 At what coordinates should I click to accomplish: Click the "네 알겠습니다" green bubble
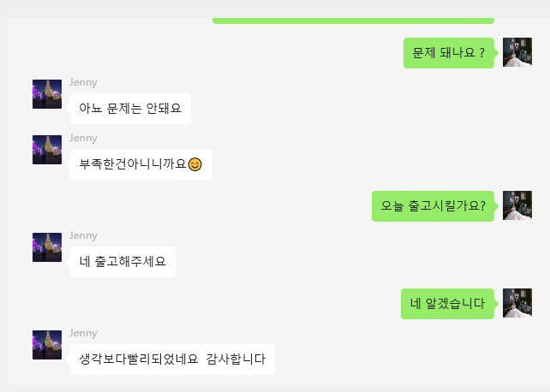pos(447,304)
